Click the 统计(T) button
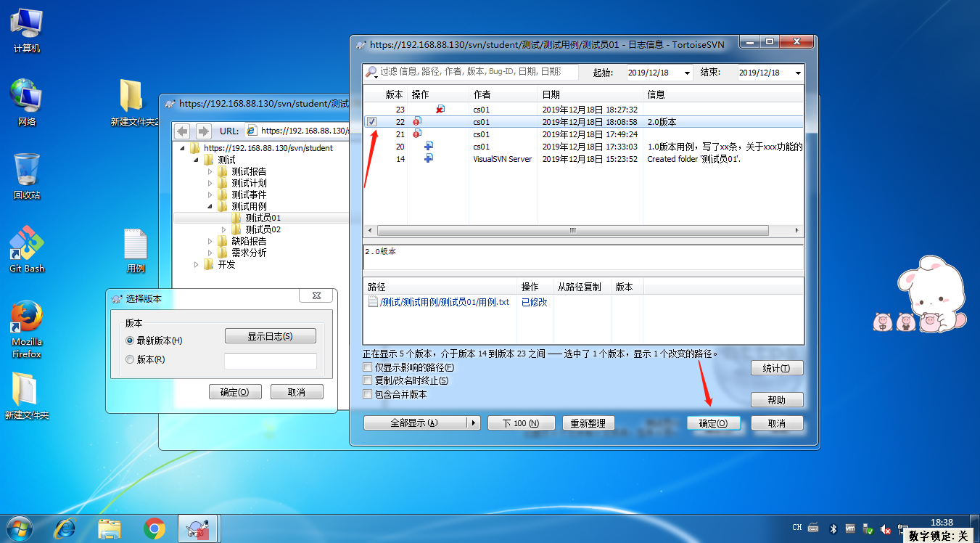Viewport: 980px width, 543px height. [777, 368]
